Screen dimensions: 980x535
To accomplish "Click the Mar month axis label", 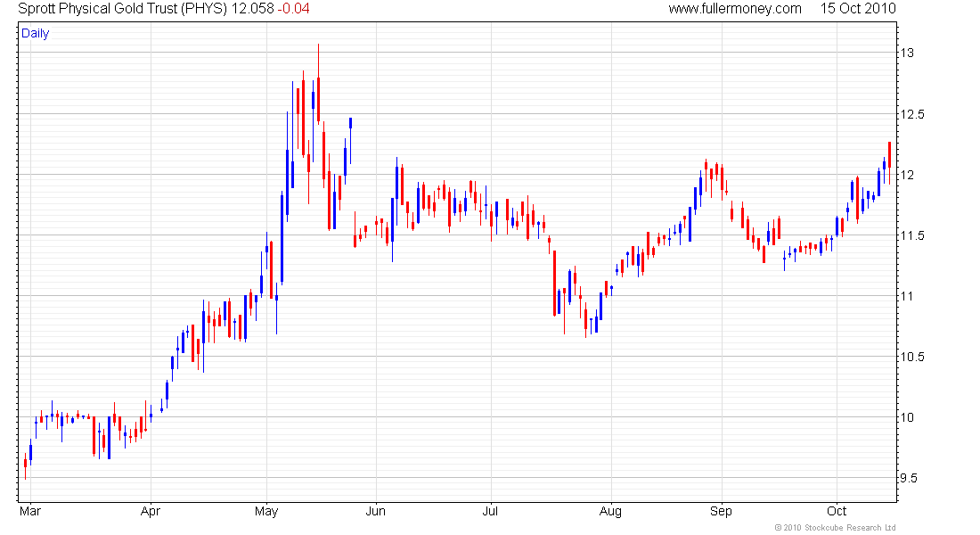I will [x=30, y=511].
